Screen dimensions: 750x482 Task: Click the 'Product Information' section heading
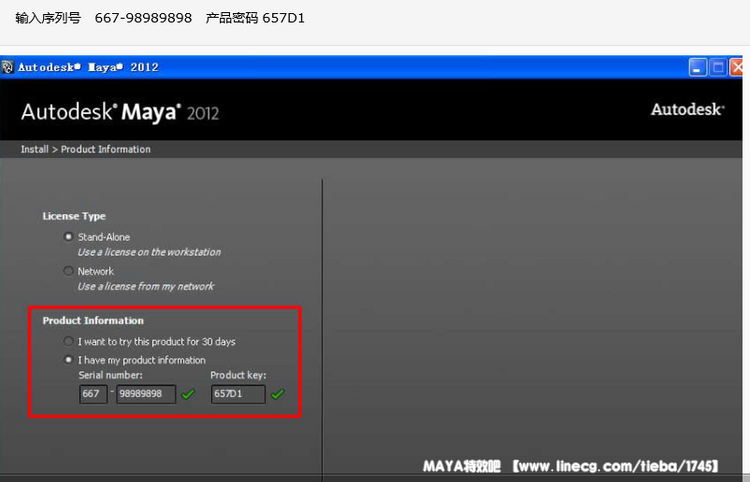pos(93,321)
